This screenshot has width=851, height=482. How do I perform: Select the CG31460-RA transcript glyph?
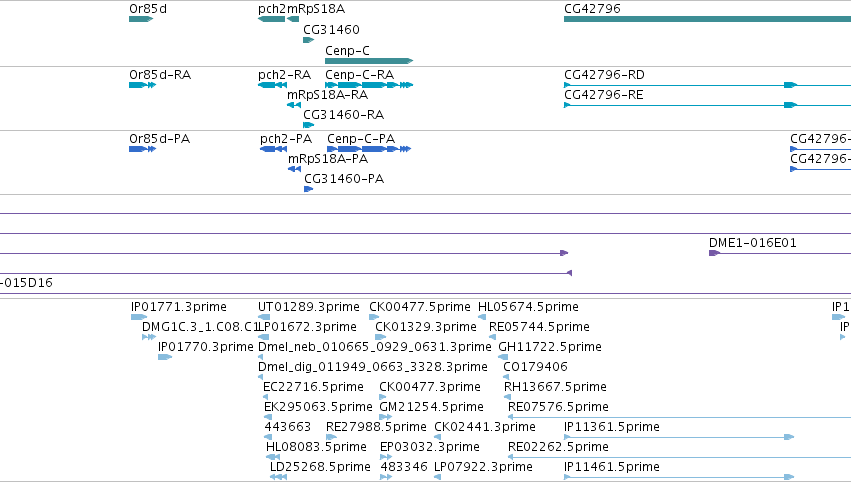(x=309, y=125)
